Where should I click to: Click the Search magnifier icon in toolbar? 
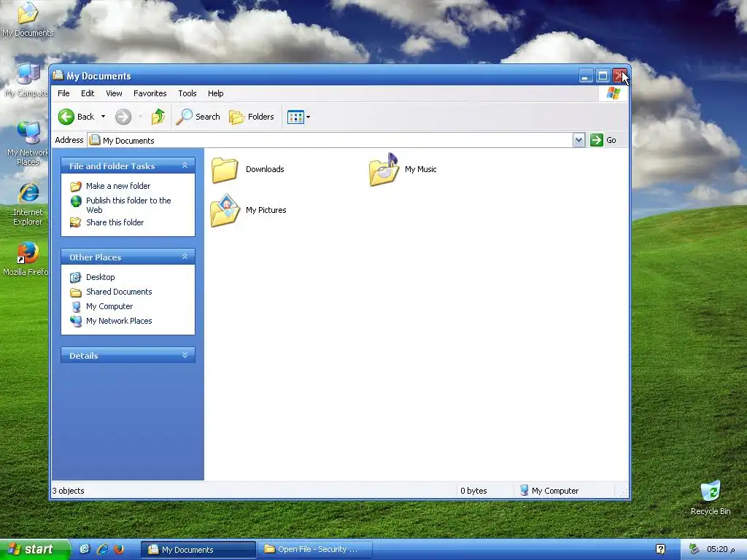pos(184,117)
